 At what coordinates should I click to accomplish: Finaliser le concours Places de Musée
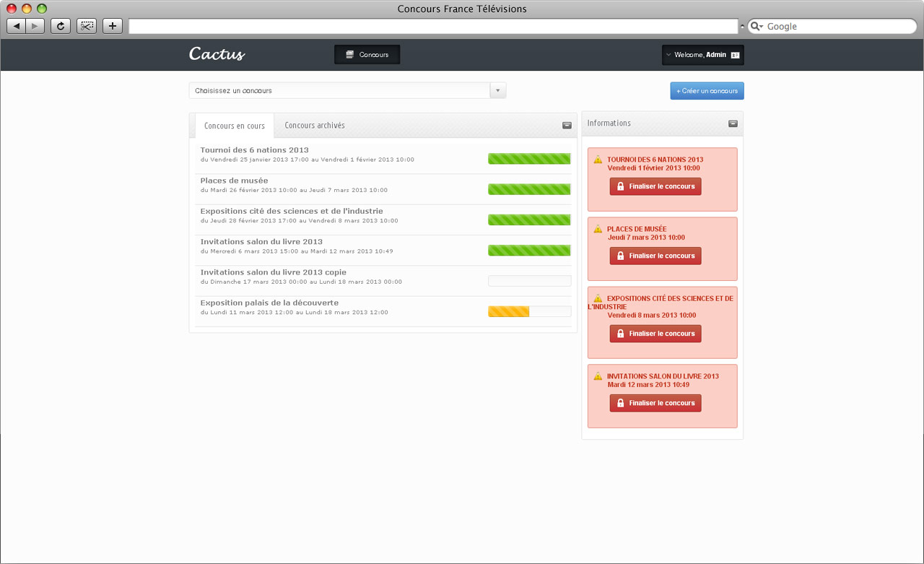coord(655,256)
